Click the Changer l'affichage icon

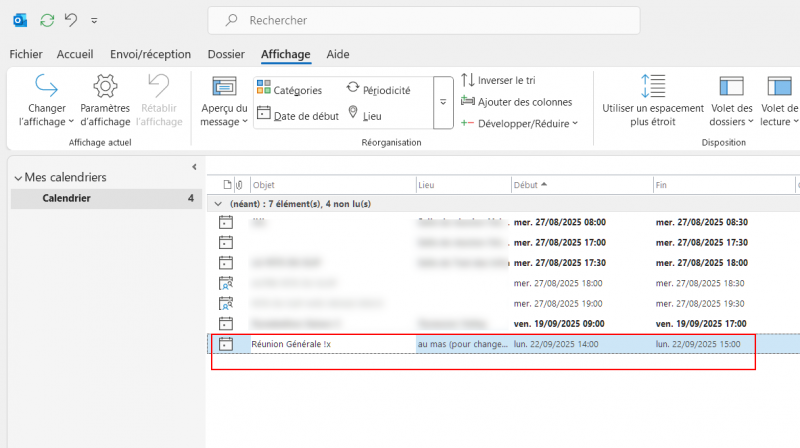pyautogui.click(x=47, y=86)
